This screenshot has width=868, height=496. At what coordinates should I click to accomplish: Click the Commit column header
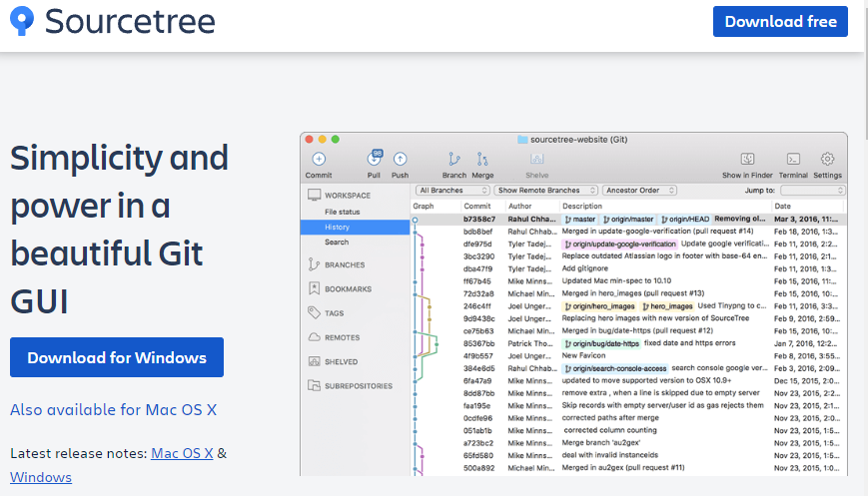click(x=477, y=206)
